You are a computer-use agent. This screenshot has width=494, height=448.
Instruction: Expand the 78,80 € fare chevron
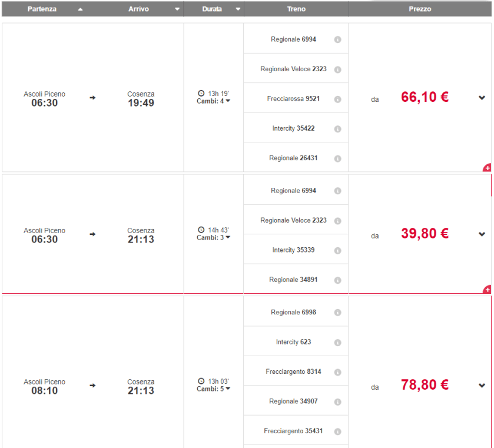click(482, 386)
